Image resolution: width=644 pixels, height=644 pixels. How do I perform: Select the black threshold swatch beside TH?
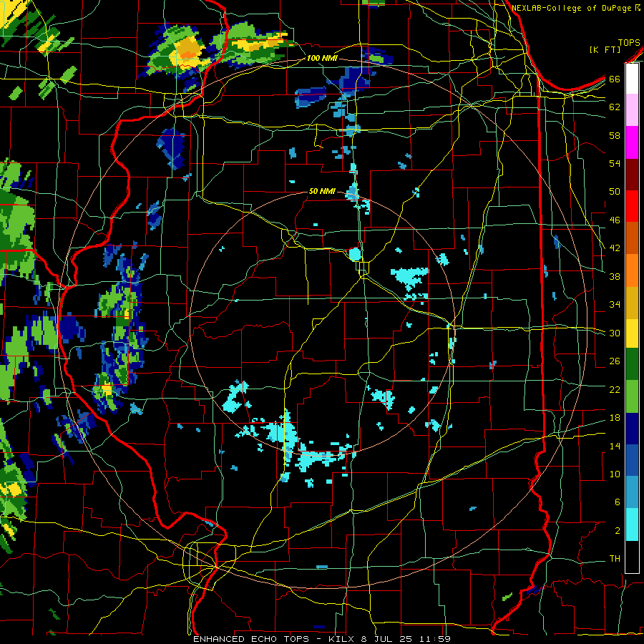(x=632, y=557)
